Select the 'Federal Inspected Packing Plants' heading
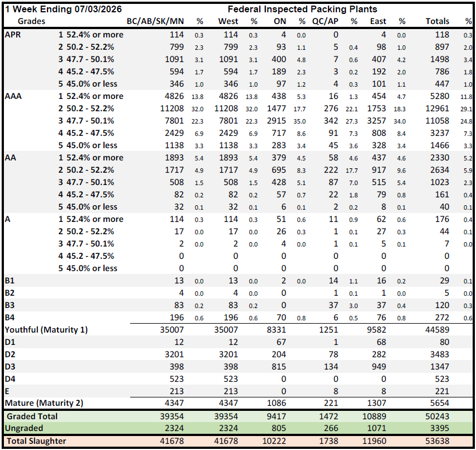Screen dimensions: 476x450 pos(302,9)
